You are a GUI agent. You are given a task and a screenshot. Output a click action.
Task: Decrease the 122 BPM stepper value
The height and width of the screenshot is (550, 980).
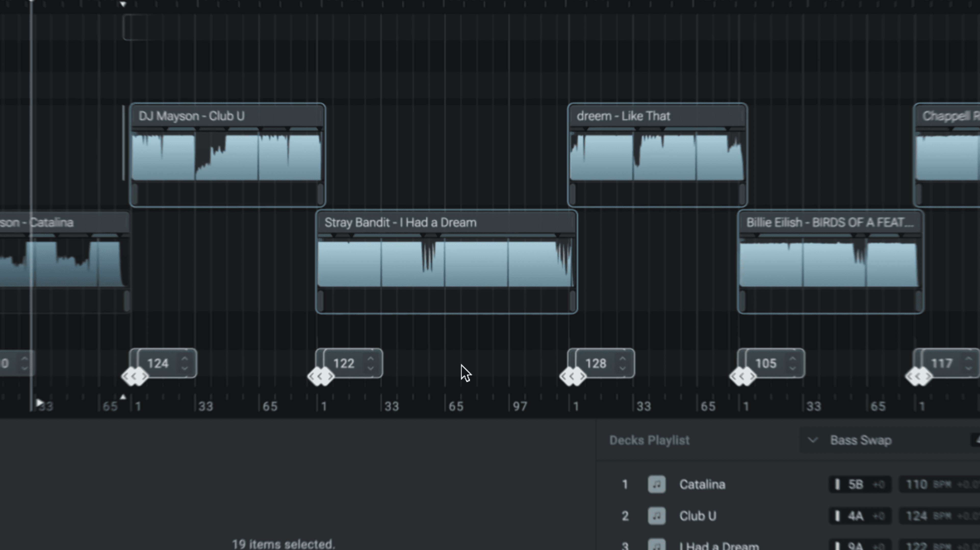point(370,368)
